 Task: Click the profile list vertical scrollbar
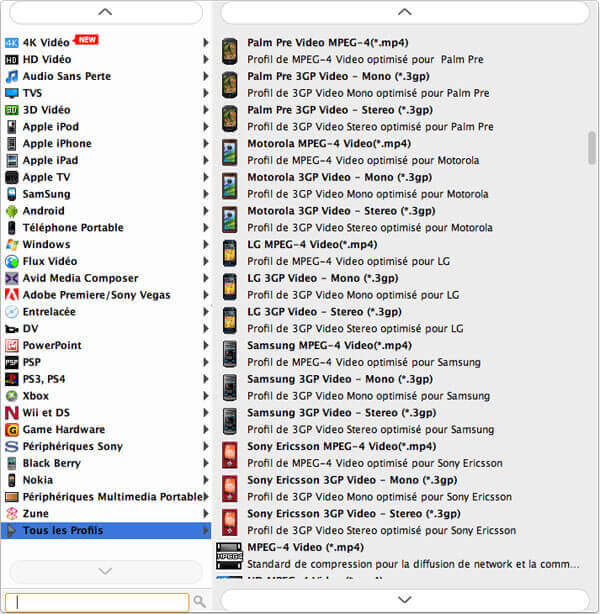591,147
